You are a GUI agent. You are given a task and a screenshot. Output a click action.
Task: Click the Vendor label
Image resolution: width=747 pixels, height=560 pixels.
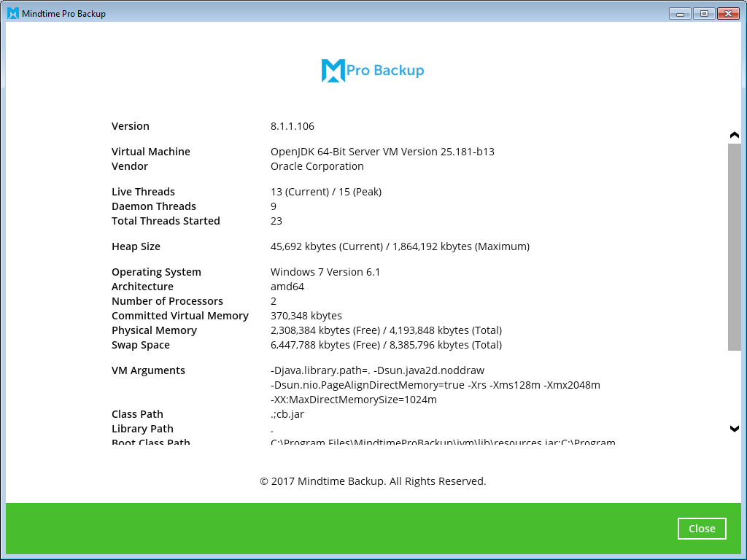point(130,166)
